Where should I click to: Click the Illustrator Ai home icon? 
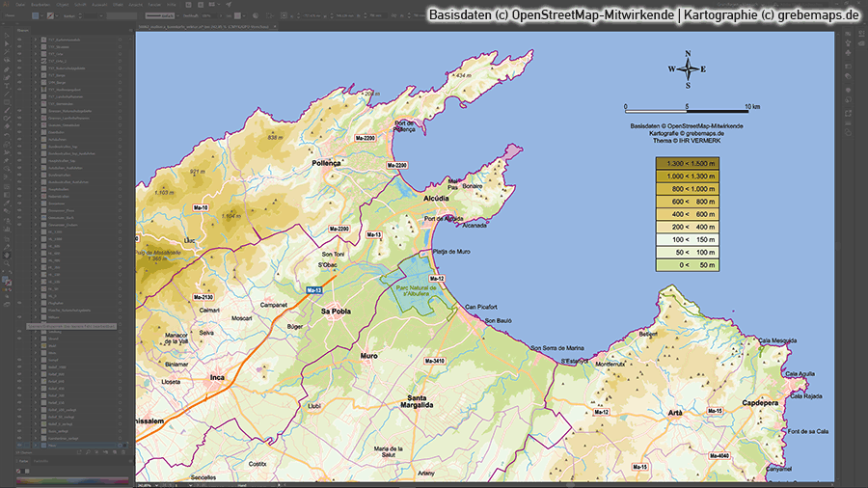pyautogui.click(x=7, y=4)
